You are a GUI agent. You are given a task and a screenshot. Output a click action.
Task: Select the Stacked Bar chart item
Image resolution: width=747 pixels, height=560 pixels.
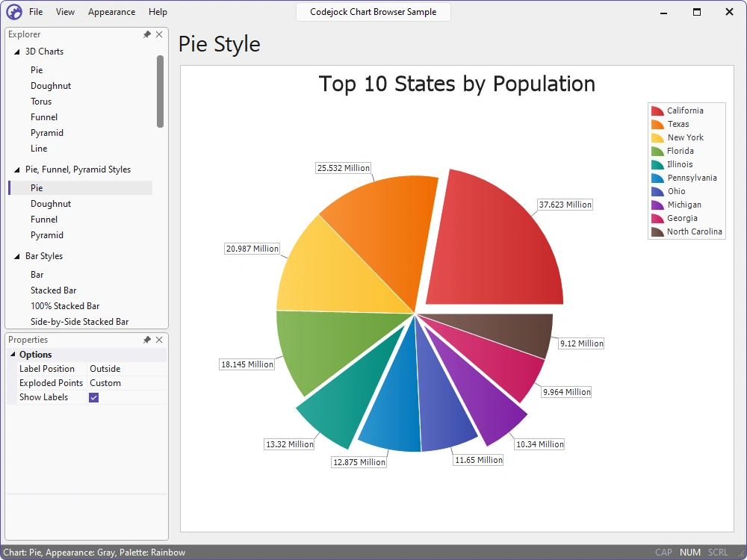click(x=53, y=290)
